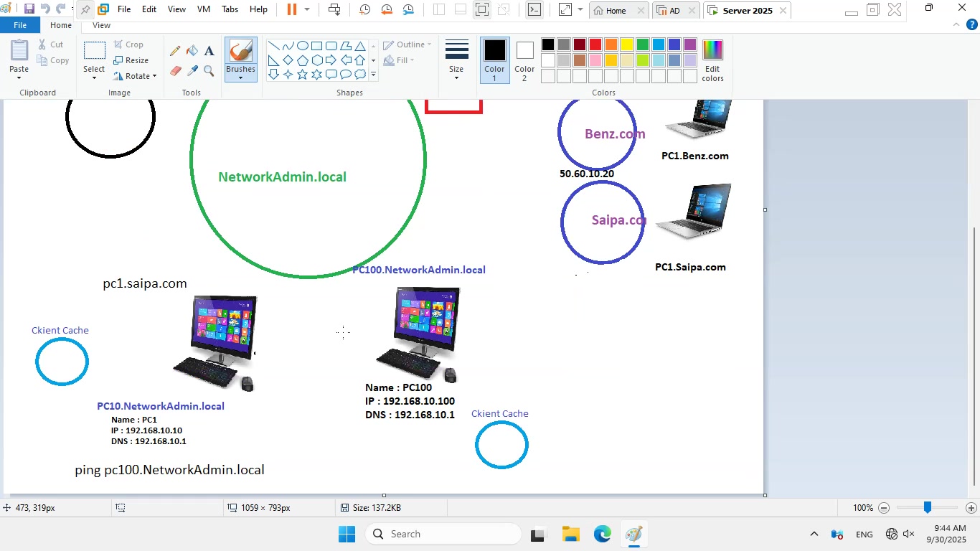The image size is (980, 551).
Task: Click the Redo arrow in quick access toolbar
Action: pos(61,9)
